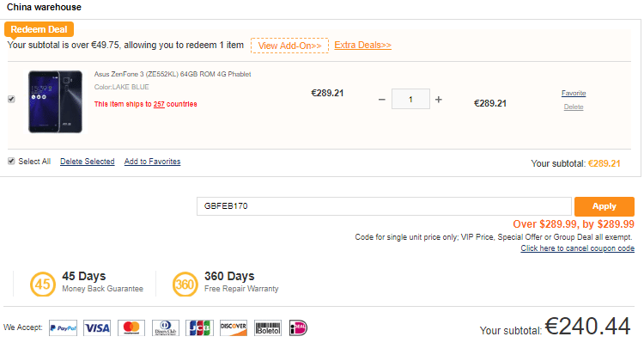Apply the coupon code
Viewport: 644px width, 361px height.
(x=605, y=206)
